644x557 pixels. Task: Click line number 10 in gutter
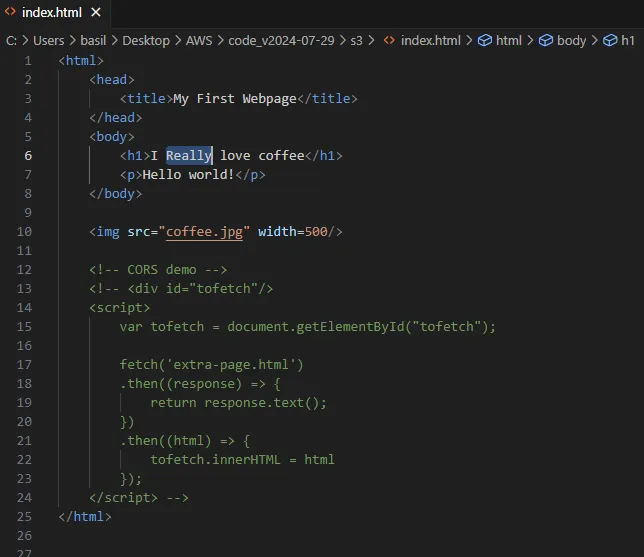coord(24,232)
